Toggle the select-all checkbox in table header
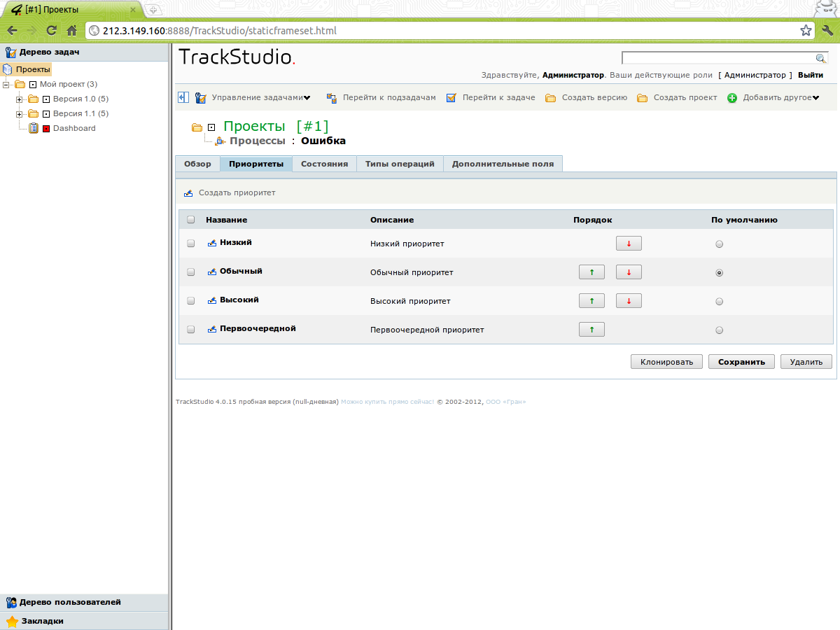Image resolution: width=840 pixels, height=630 pixels. point(191,220)
